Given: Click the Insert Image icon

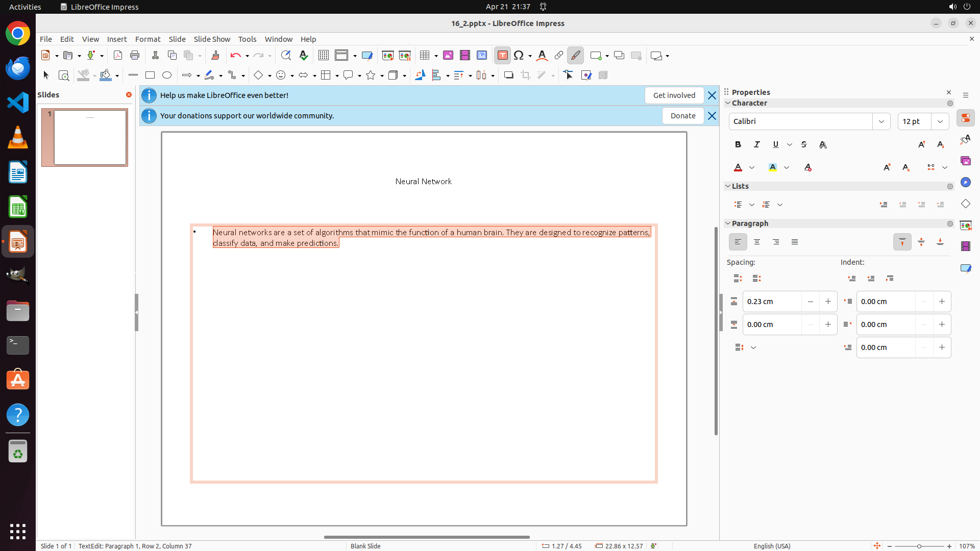Looking at the screenshot, I should pyautogui.click(x=448, y=56).
